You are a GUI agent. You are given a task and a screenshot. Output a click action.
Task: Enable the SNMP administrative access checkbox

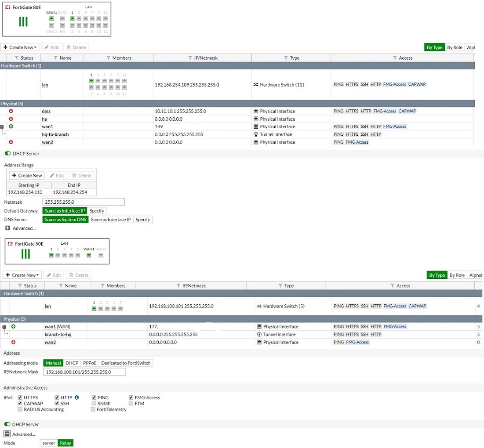[94, 403]
